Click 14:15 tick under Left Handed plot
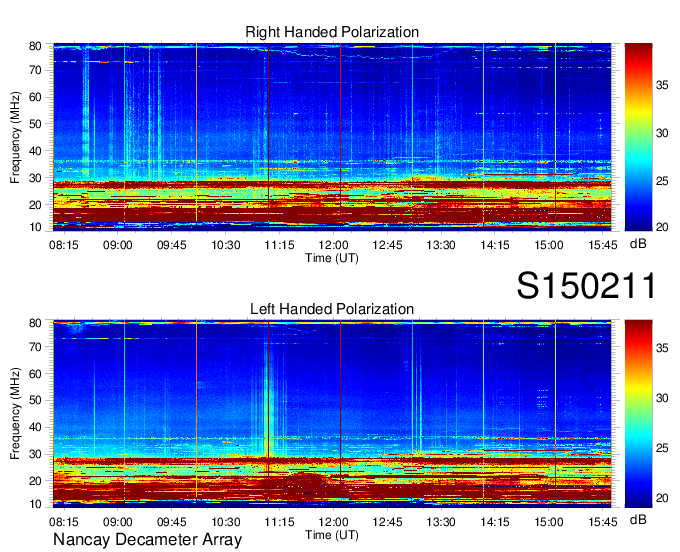680x552 pixels. click(495, 522)
